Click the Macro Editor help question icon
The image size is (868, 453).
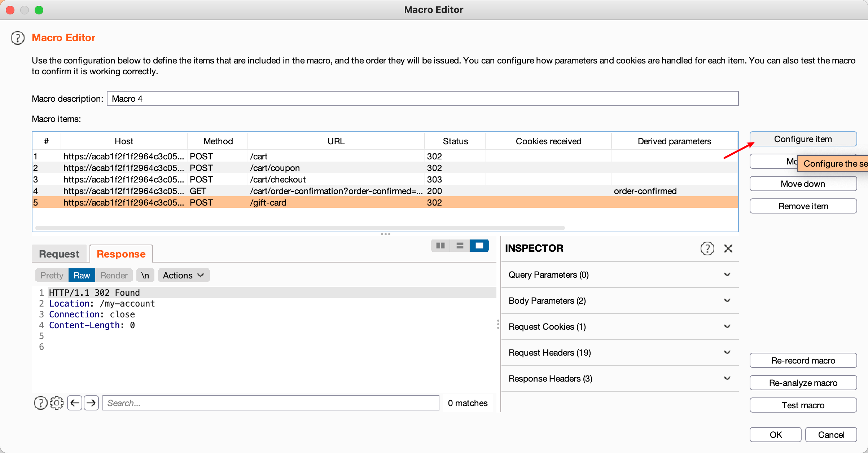(18, 38)
